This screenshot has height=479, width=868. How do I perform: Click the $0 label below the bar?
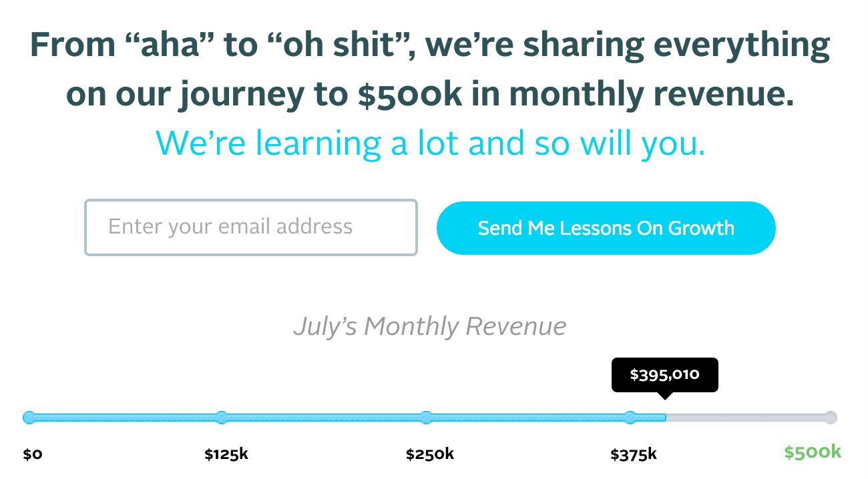tap(33, 455)
